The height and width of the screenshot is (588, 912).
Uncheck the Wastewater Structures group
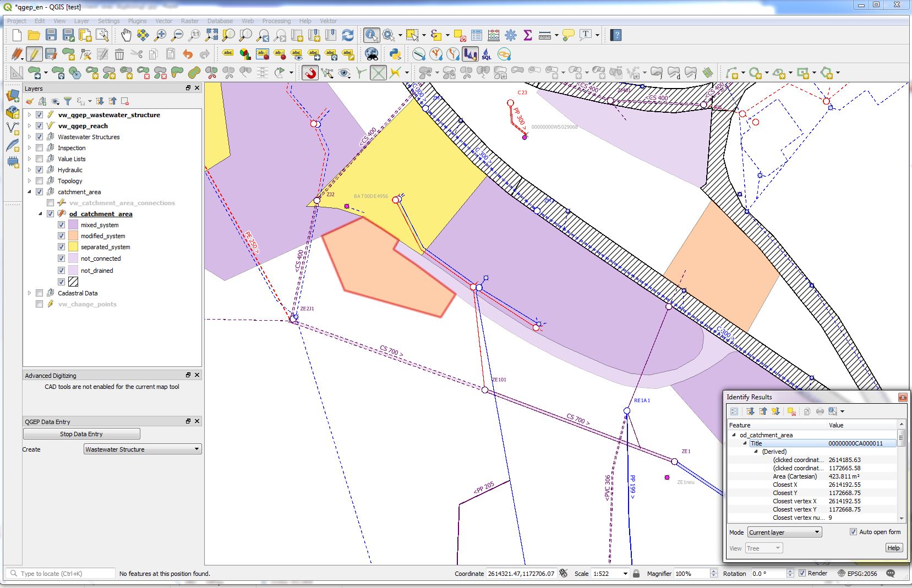point(39,137)
